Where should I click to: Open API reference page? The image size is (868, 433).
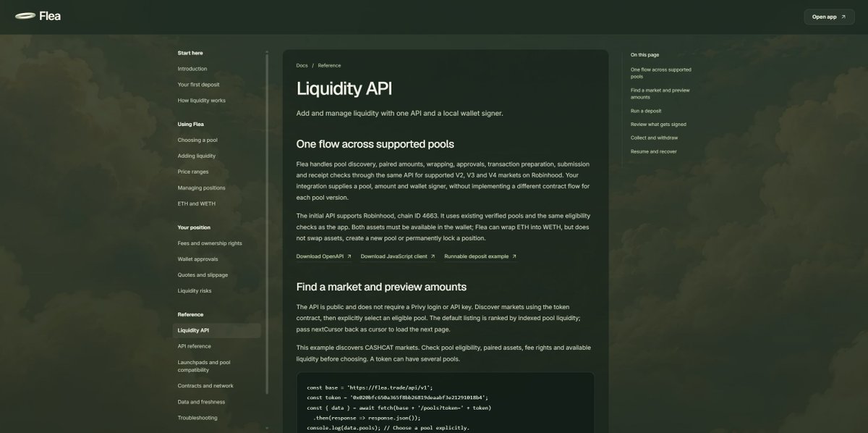tap(195, 346)
